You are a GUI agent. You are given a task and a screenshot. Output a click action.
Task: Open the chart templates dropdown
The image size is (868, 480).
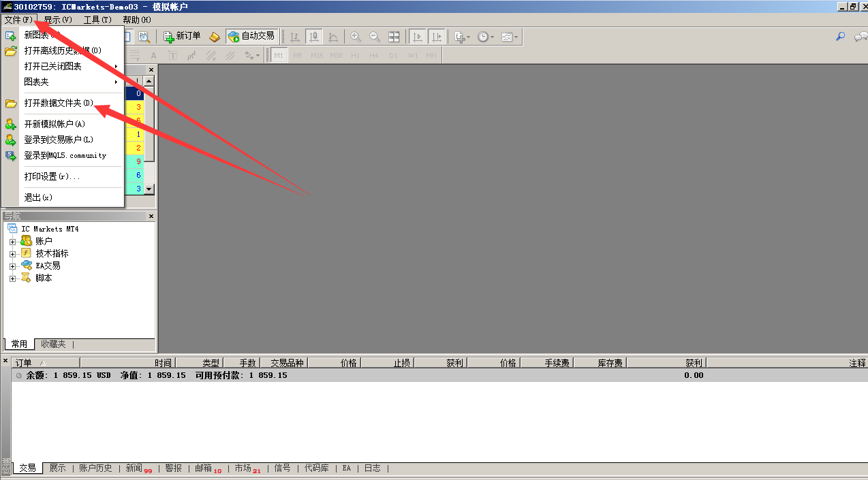(x=510, y=37)
